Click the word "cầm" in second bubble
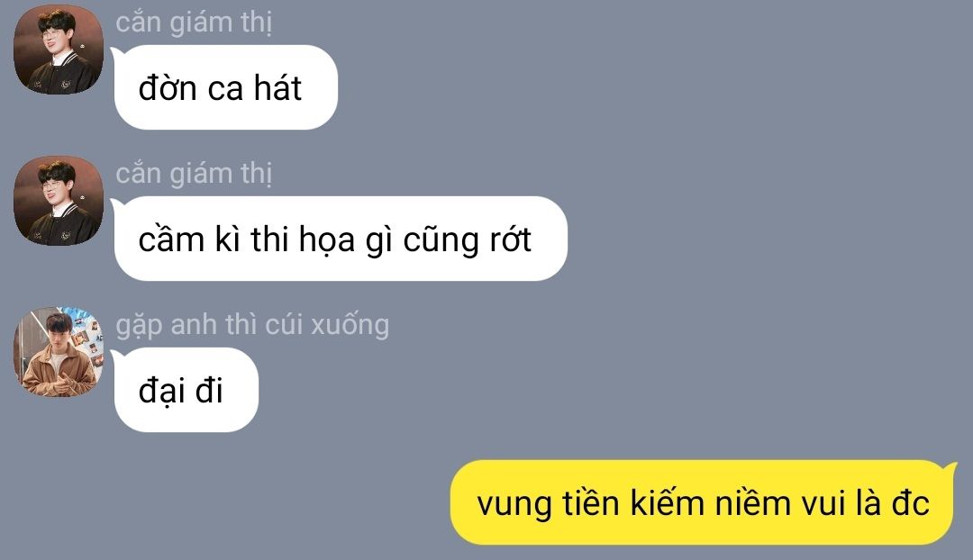Viewport: 973px width, 560px height. pyautogui.click(x=171, y=240)
